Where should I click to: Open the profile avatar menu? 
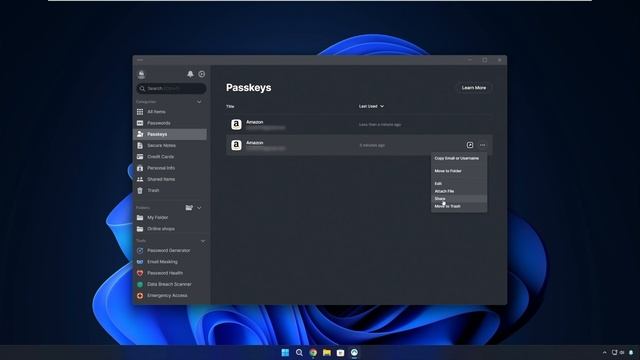pyautogui.click(x=141, y=74)
